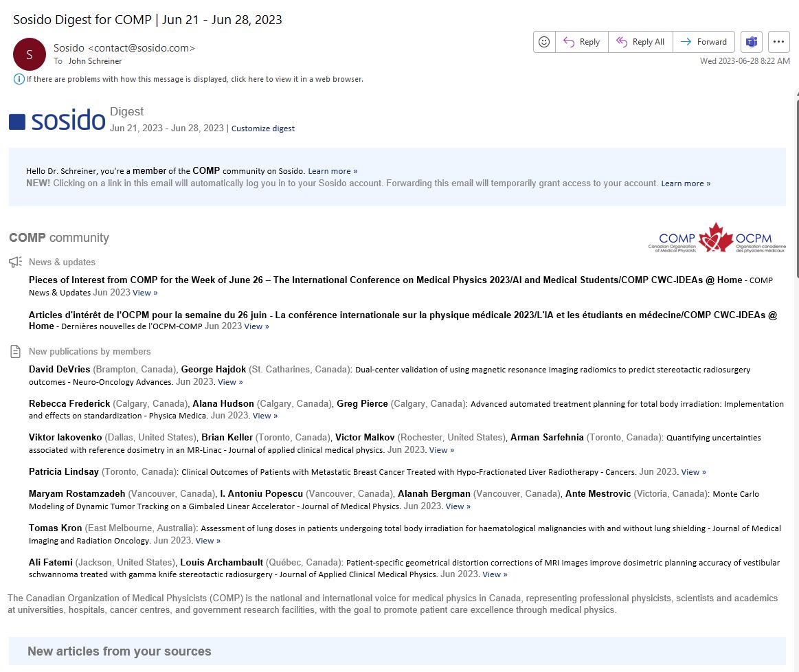Open I. Antoniu Popescu author profile
The width and height of the screenshot is (799, 672).
tap(261, 493)
